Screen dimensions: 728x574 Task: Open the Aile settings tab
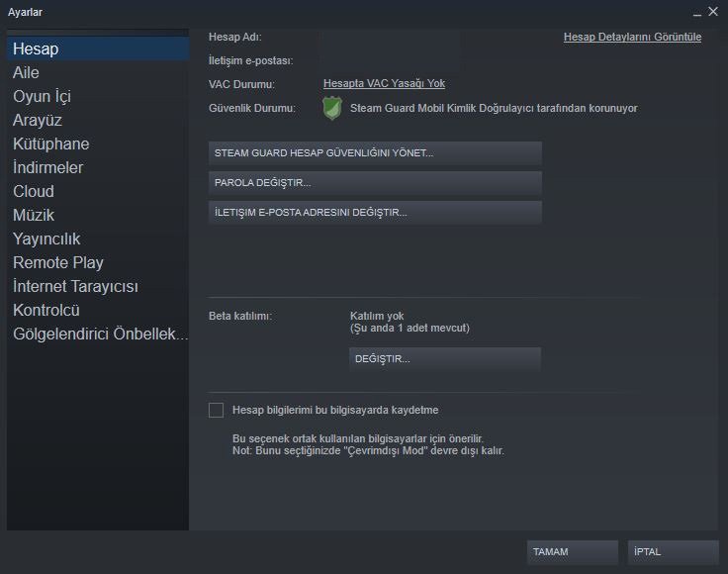point(27,72)
